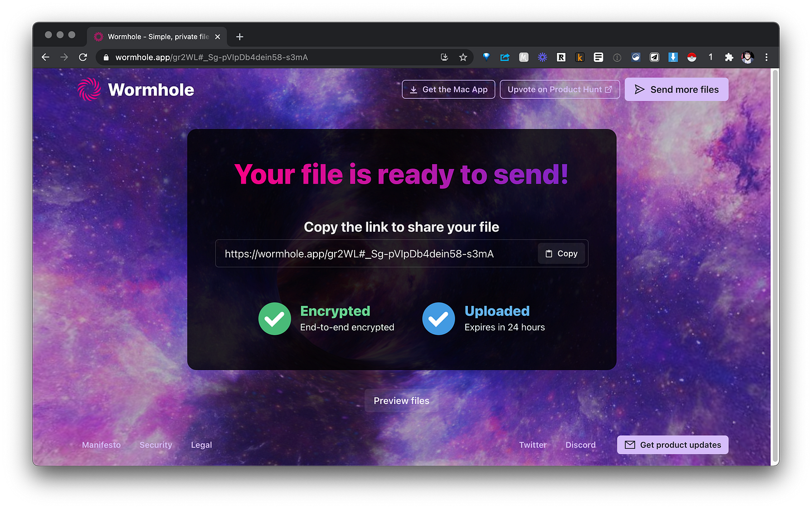Open the white lines note extension
This screenshot has height=509, width=812.
[598, 57]
